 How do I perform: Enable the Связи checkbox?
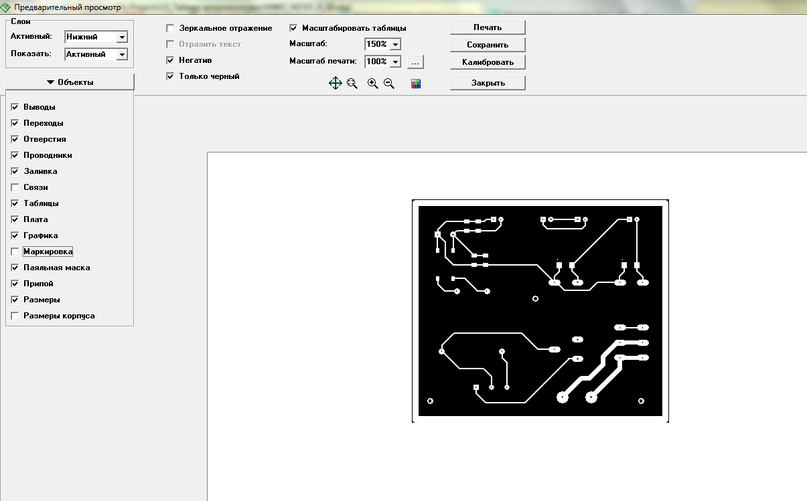[14, 187]
